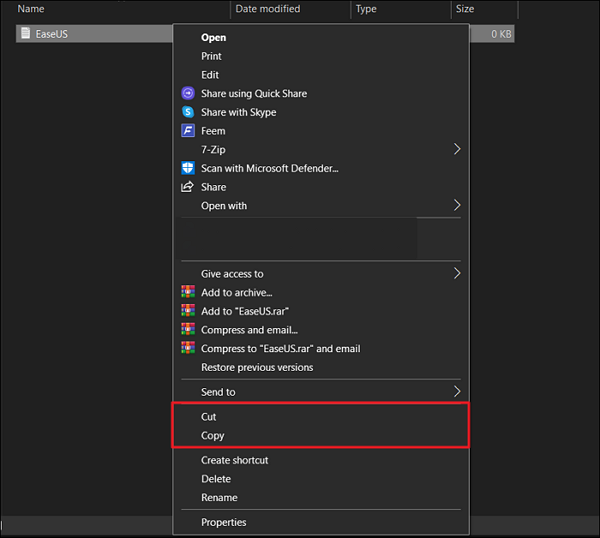
Task: Click the Feem app icon
Action: (187, 131)
